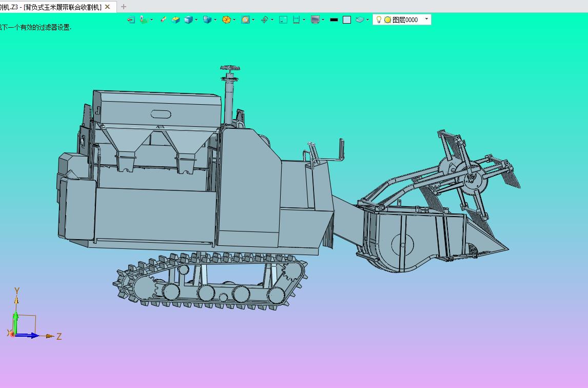Screen dimensions: 588x388
Task: Add a new tab with plus button
Action: coord(123,7)
